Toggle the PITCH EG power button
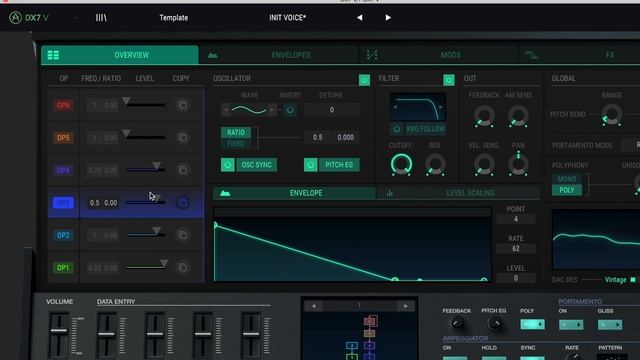 click(311, 165)
